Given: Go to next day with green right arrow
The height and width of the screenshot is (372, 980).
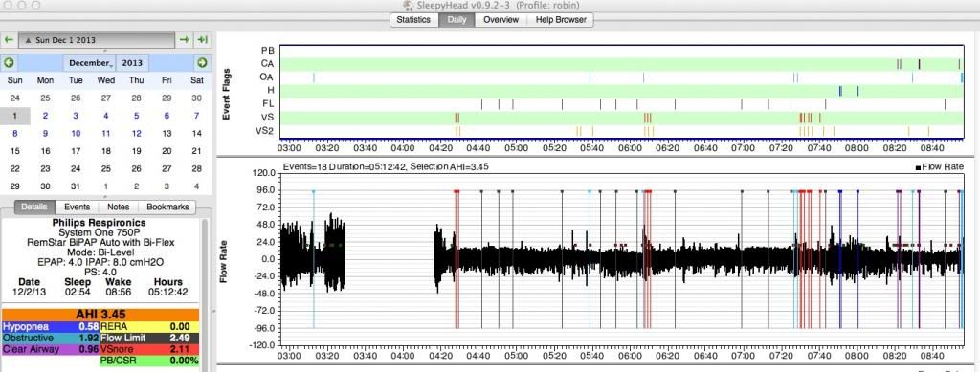Looking at the screenshot, I should coord(185,40).
